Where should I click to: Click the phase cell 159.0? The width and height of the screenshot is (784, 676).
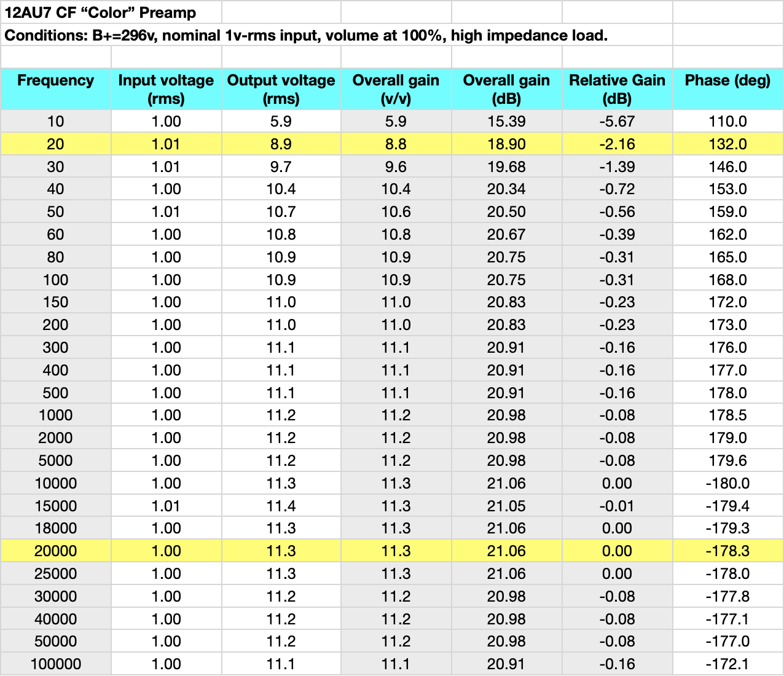[727, 211]
